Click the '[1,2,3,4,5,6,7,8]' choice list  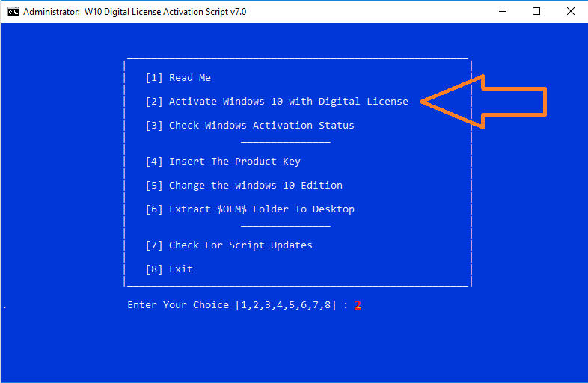[x=286, y=305]
